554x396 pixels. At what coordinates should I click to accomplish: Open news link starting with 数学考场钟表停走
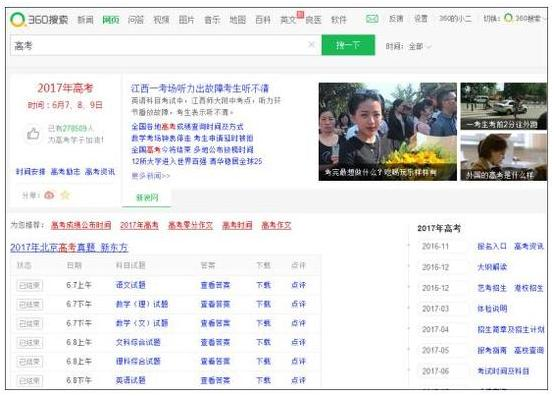[192, 138]
